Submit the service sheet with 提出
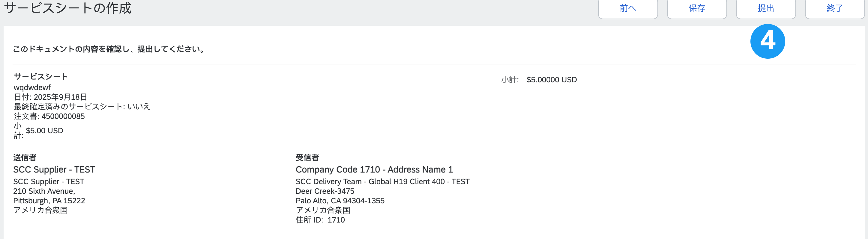This screenshot has width=868, height=239. 765,8
